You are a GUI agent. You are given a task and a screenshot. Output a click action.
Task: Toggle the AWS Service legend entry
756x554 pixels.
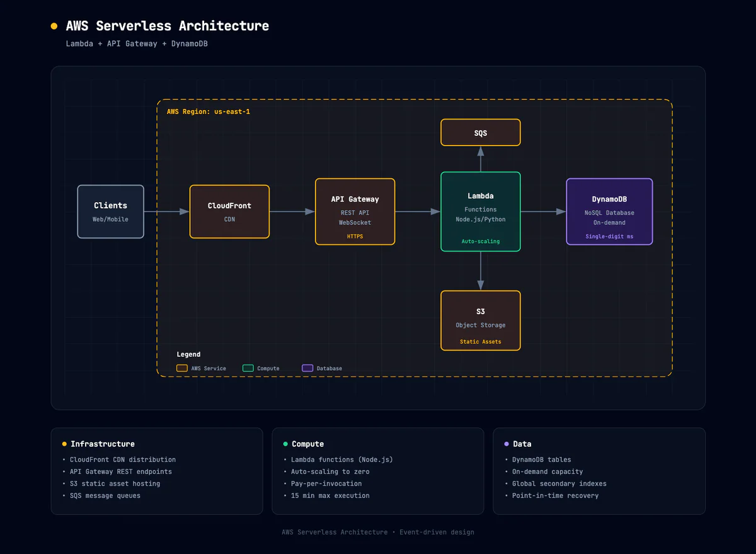pos(201,368)
